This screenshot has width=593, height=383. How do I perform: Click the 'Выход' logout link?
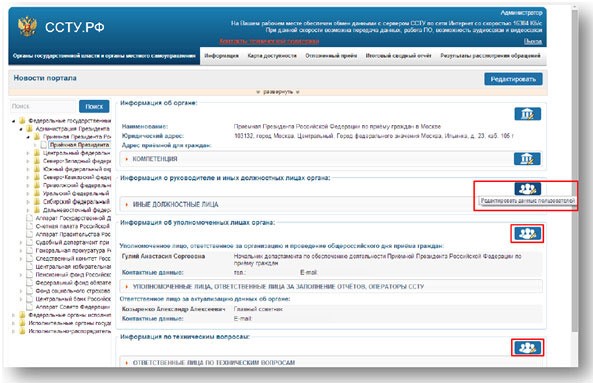533,41
